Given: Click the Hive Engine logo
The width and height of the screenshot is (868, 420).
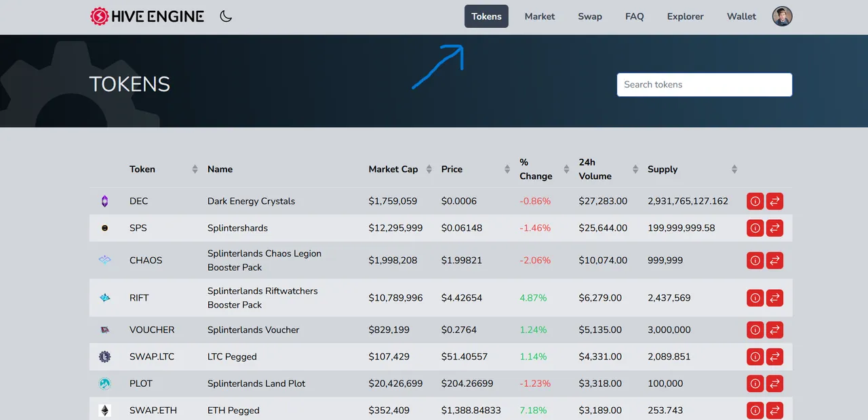Looking at the screenshot, I should click(x=147, y=16).
